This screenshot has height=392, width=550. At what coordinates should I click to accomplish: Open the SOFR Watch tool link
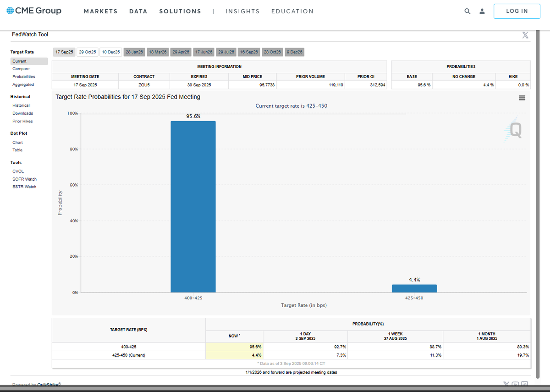24,179
